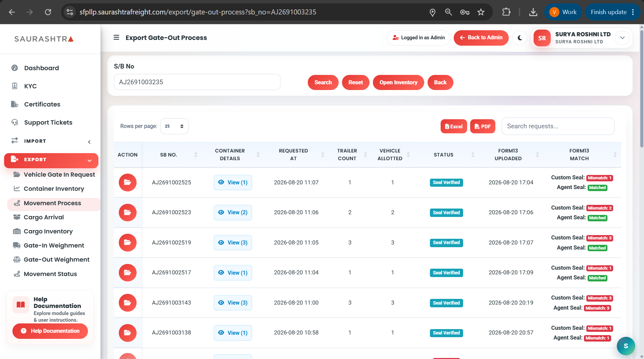The width and height of the screenshot is (644, 359).
Task: Click the Search requests field
Action: point(558,126)
